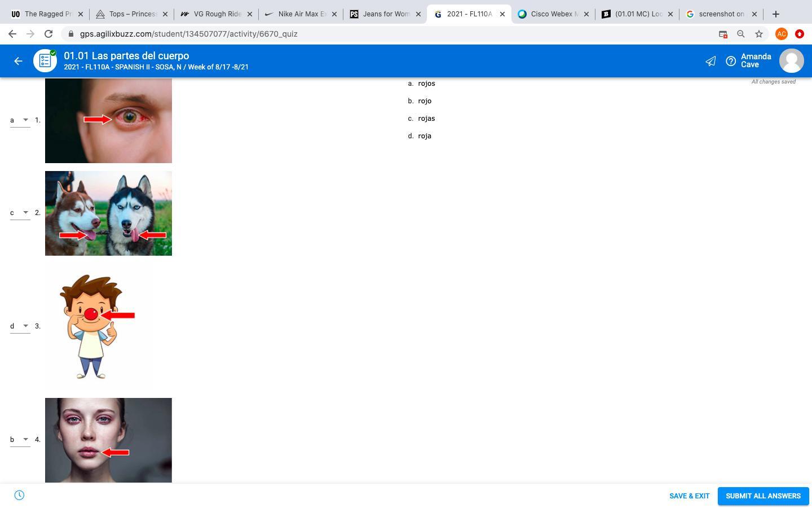This screenshot has height=508, width=812.
Task: Open the answer dropdown for question 1
Action: click(x=20, y=120)
